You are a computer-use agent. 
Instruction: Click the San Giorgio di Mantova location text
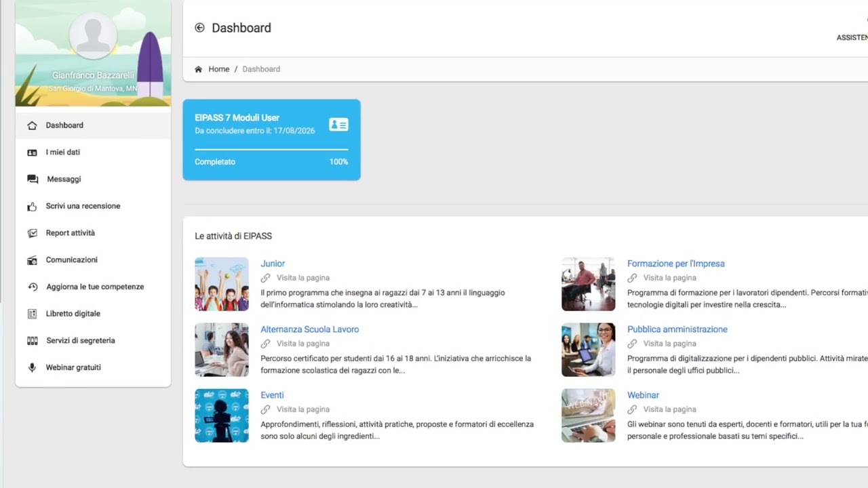94,89
